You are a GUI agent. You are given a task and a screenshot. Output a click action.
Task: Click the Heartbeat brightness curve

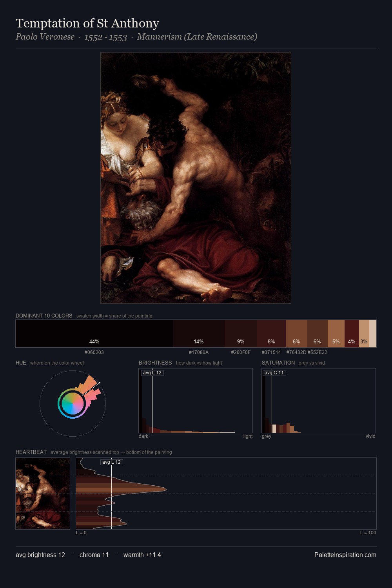[x=226, y=494]
